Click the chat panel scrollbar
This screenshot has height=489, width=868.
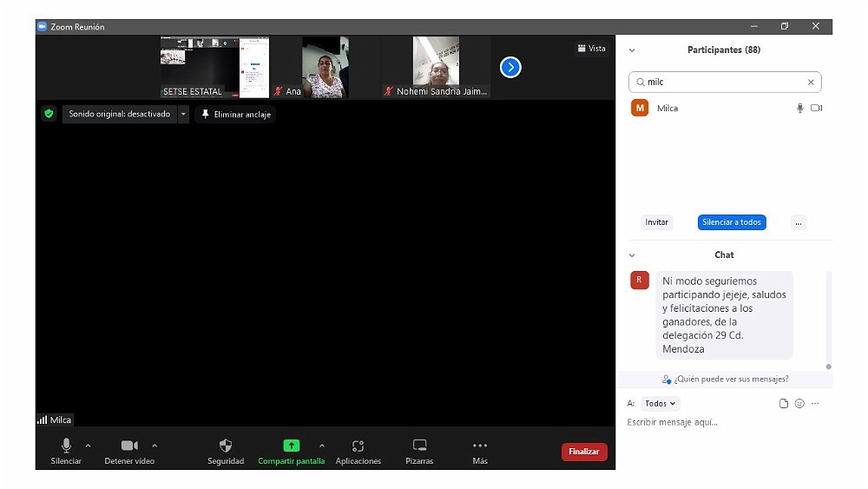coord(828,317)
